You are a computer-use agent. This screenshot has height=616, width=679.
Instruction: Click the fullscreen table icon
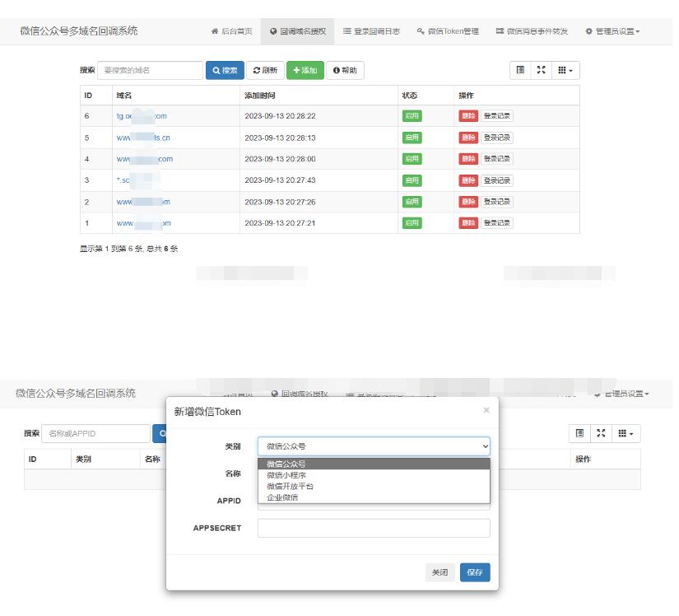(x=541, y=70)
